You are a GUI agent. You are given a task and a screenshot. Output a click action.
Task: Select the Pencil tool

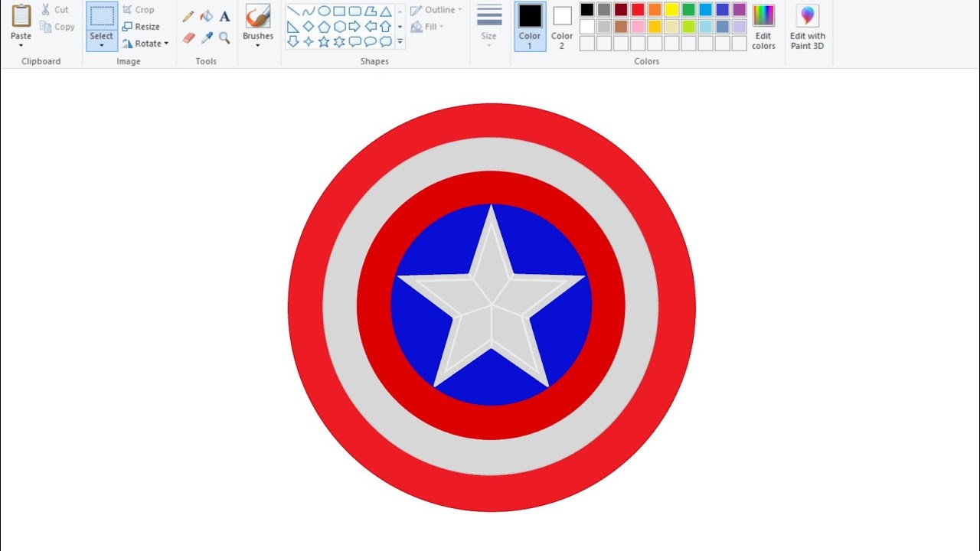click(x=188, y=16)
